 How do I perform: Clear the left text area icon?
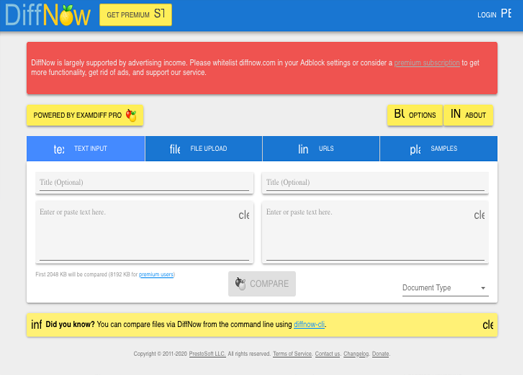tap(244, 215)
